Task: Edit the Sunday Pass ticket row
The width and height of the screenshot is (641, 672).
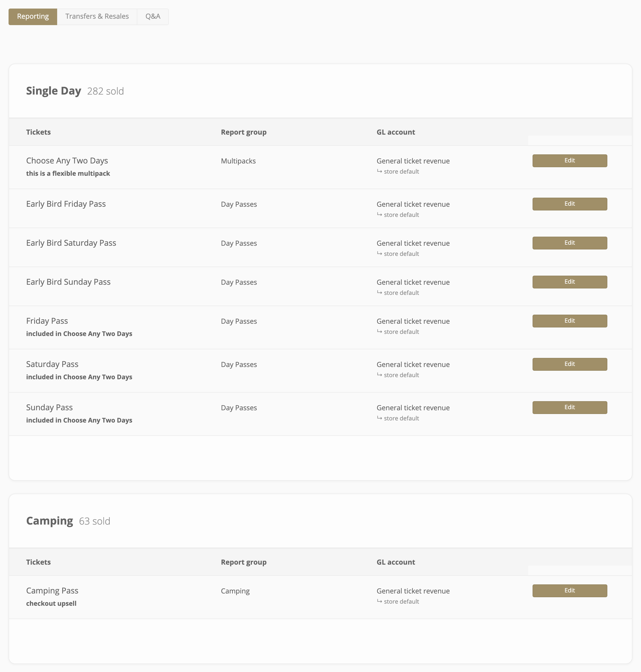Action: click(x=570, y=407)
